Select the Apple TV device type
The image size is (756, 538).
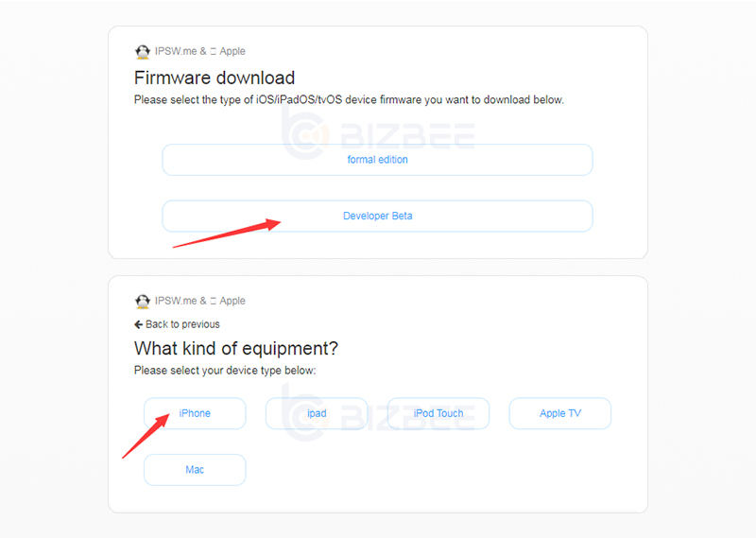(560, 413)
